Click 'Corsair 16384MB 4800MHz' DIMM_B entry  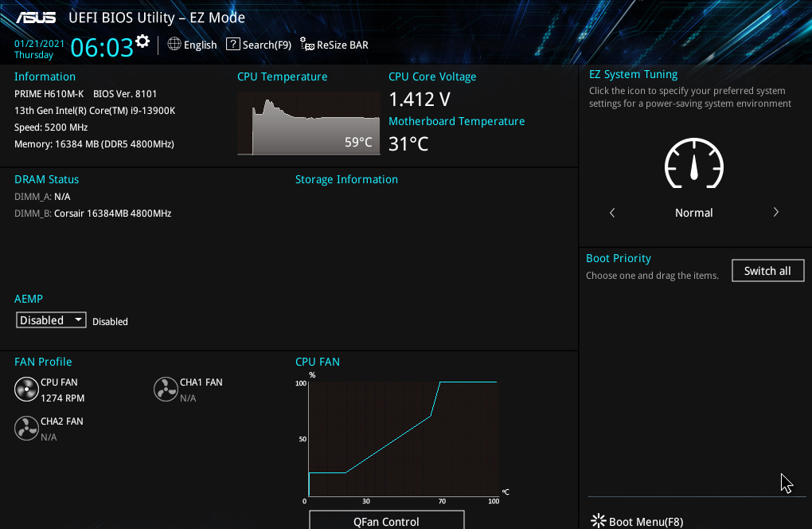coord(112,213)
